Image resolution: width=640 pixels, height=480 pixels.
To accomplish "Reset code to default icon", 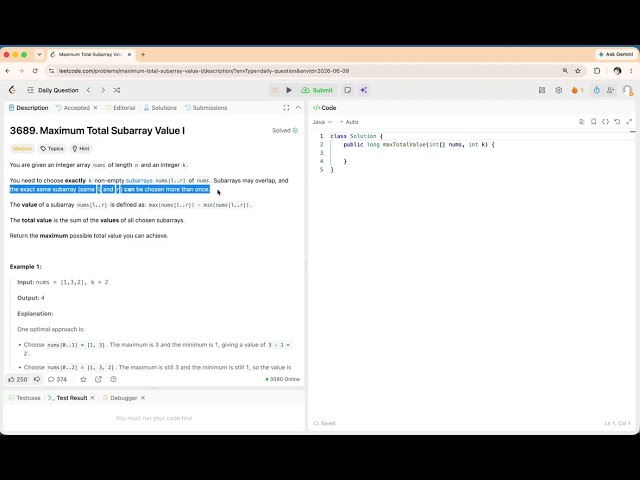I will tap(617, 122).
